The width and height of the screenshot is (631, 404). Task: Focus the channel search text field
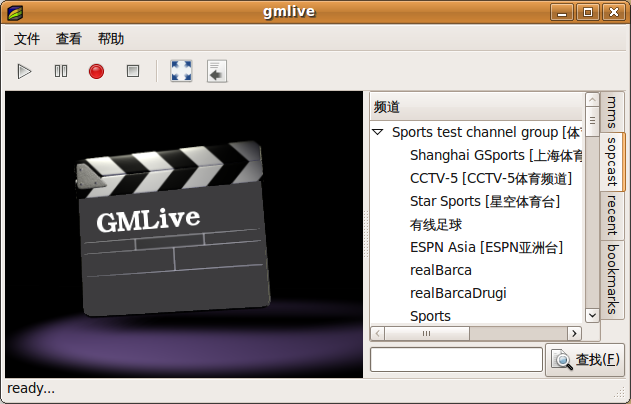tap(456, 359)
